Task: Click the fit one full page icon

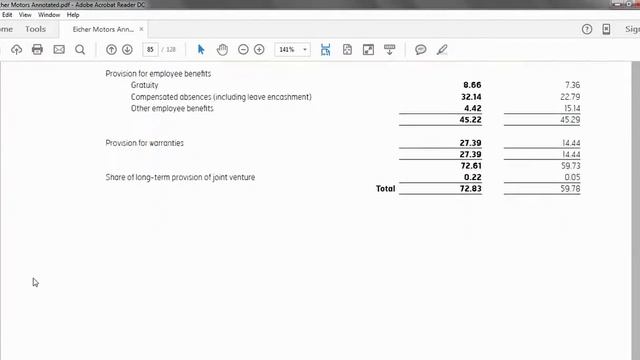Action: pos(347,50)
